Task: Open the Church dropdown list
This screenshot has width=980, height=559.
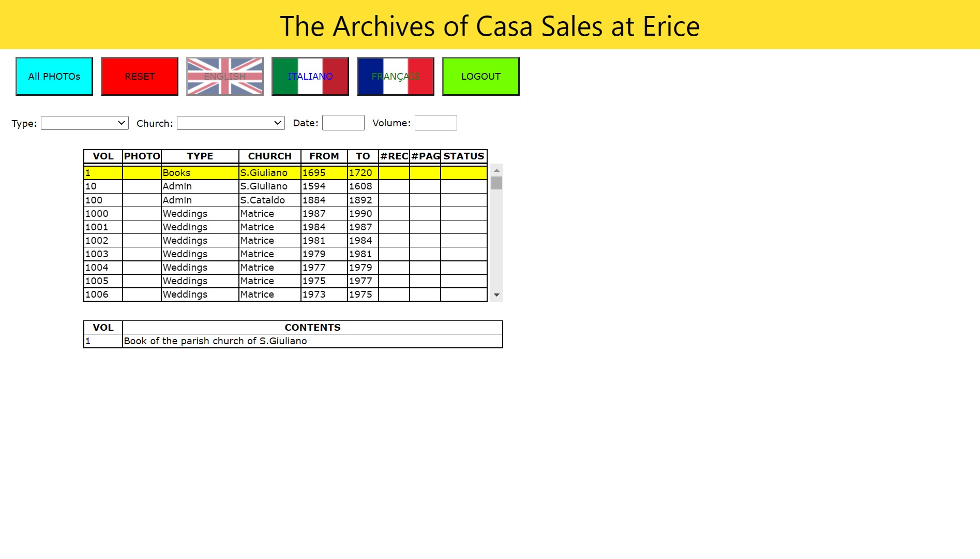Action: pos(231,123)
